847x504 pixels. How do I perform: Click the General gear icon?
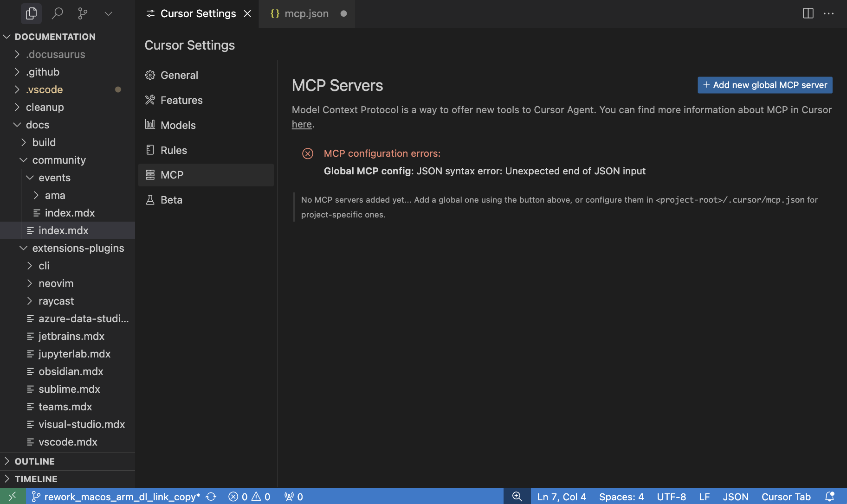150,75
